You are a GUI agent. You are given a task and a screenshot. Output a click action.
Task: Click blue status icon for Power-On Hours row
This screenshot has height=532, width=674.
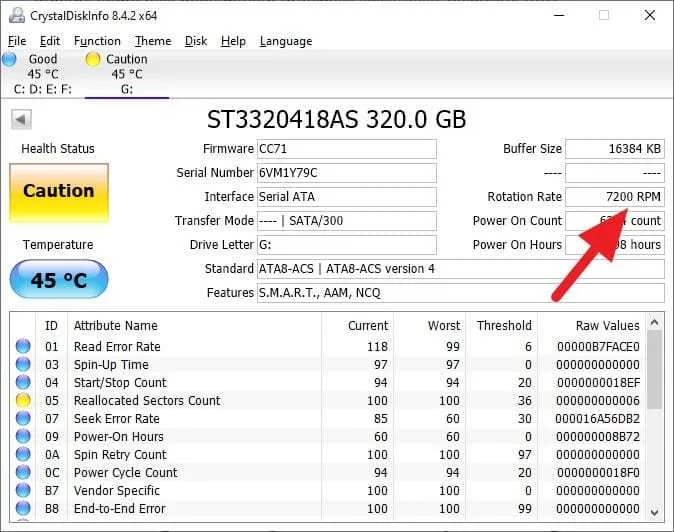click(x=23, y=437)
